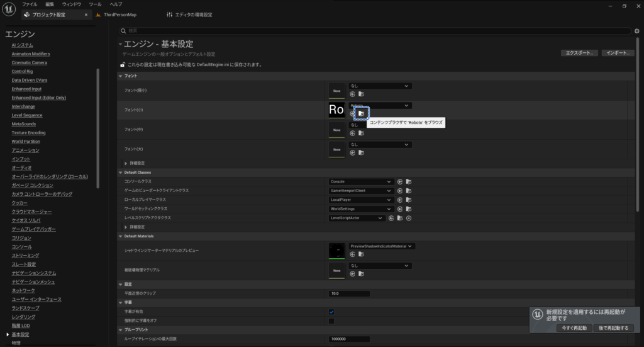The height and width of the screenshot is (347, 644).
Task: Open フォント(大) asset dropdown
Action: pos(380,145)
